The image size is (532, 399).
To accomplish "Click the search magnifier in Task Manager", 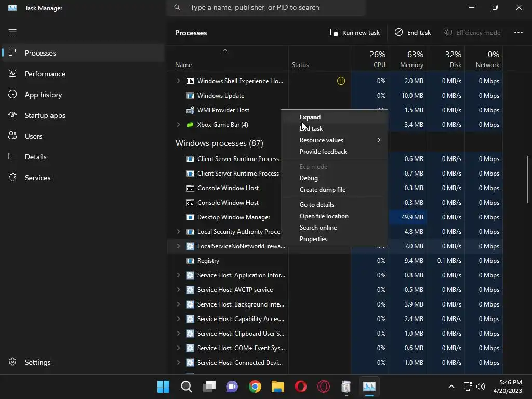I will [177, 7].
